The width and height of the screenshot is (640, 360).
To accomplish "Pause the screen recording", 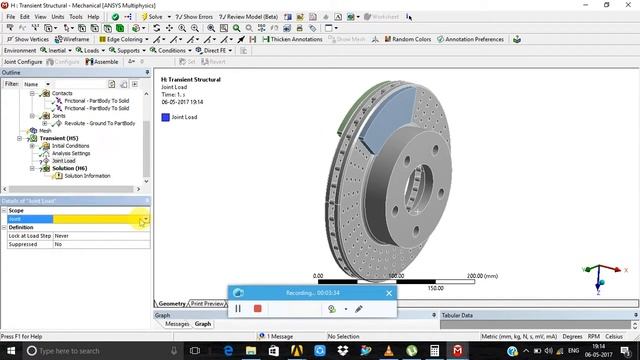I will 238,309.
